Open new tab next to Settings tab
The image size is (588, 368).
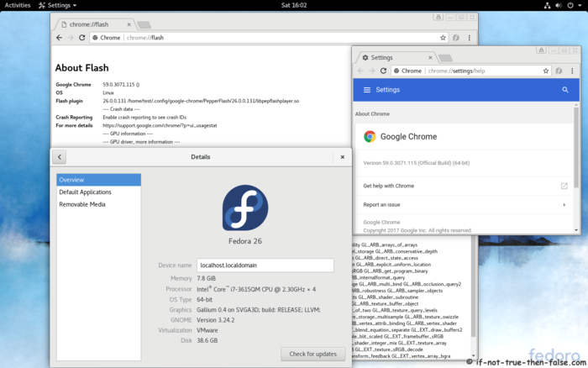445,58
